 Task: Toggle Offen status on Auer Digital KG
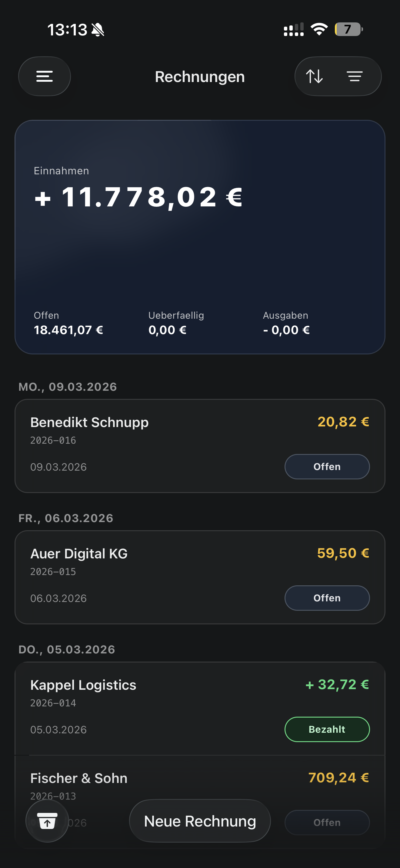click(327, 598)
